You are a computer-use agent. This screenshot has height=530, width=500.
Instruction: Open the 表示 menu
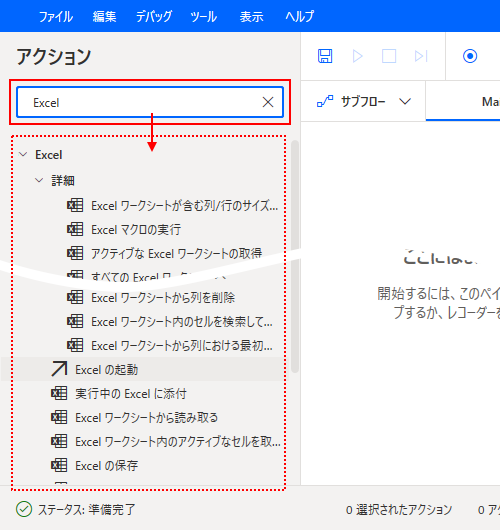pyautogui.click(x=251, y=16)
